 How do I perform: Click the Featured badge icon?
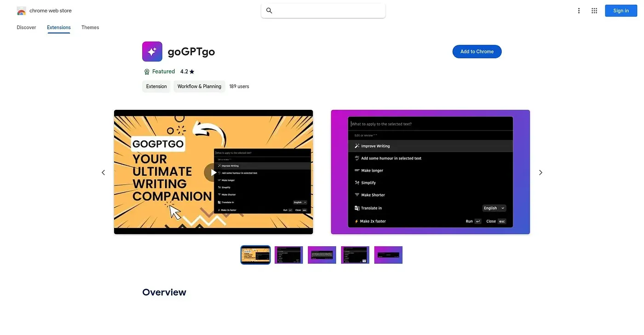click(147, 72)
